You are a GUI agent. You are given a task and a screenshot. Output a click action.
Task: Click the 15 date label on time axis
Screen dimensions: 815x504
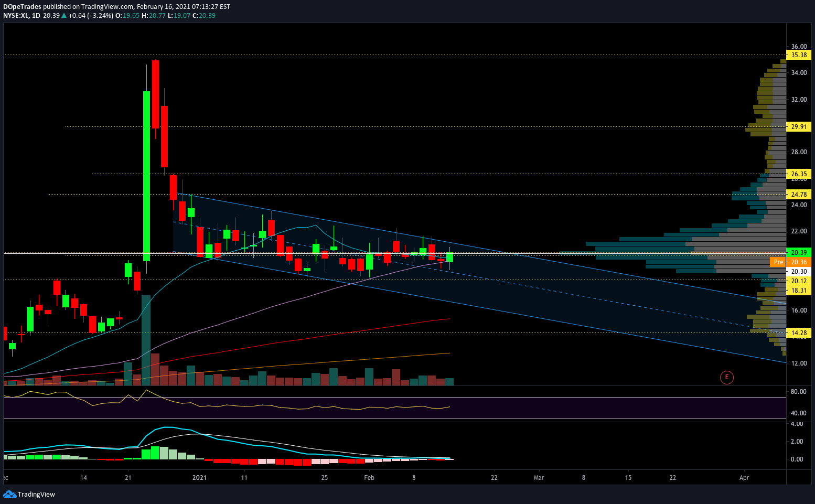628,478
